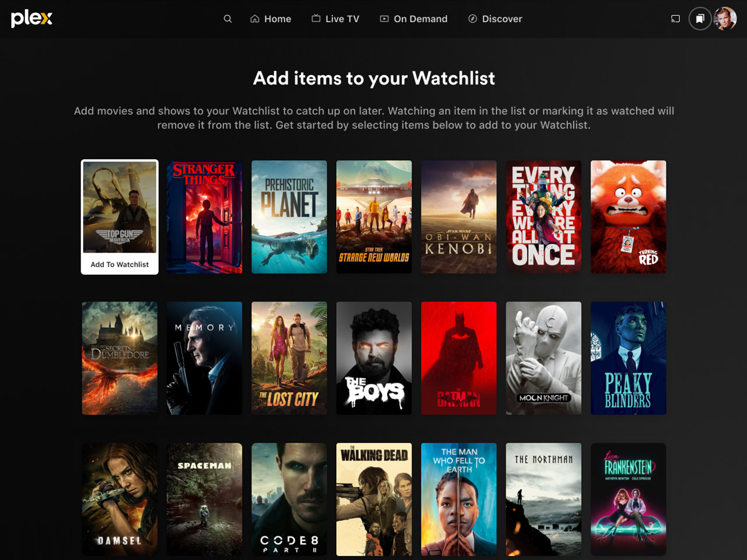The width and height of the screenshot is (747, 560).
Task: Click the cast to device icon
Action: (675, 19)
